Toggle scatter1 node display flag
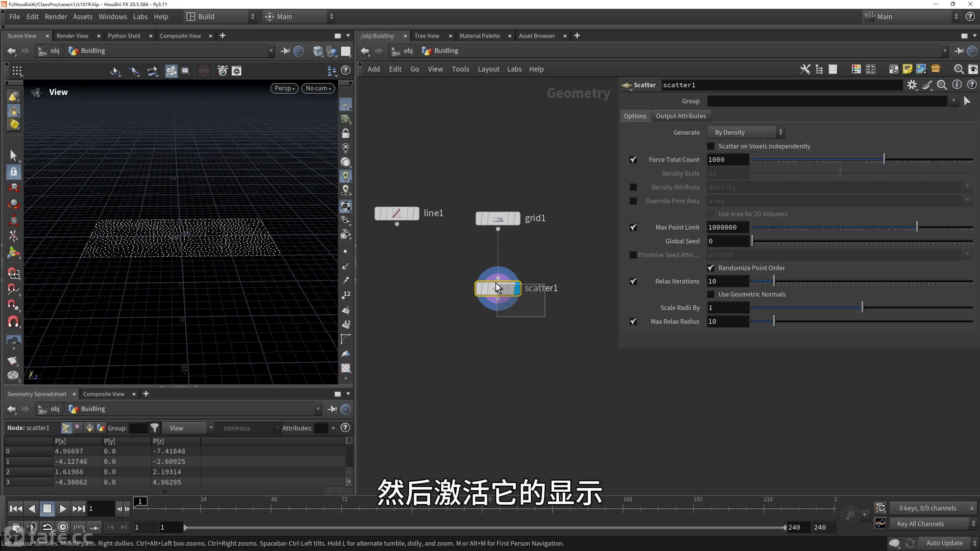980x551 pixels. click(x=517, y=289)
